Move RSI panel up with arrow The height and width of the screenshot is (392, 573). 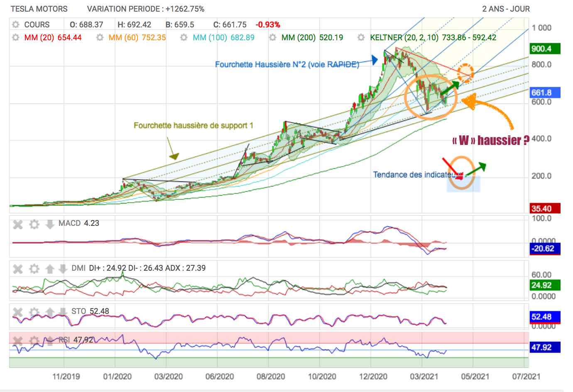tap(50, 341)
